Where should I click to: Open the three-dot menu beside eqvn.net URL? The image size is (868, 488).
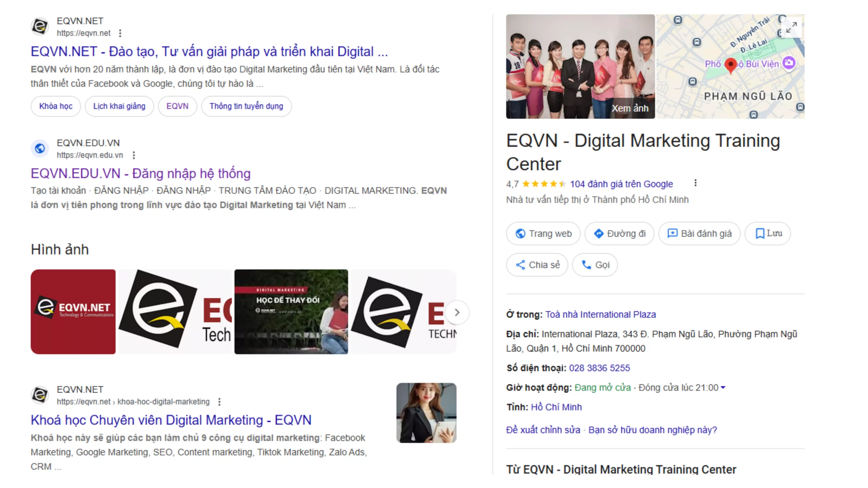[x=120, y=33]
